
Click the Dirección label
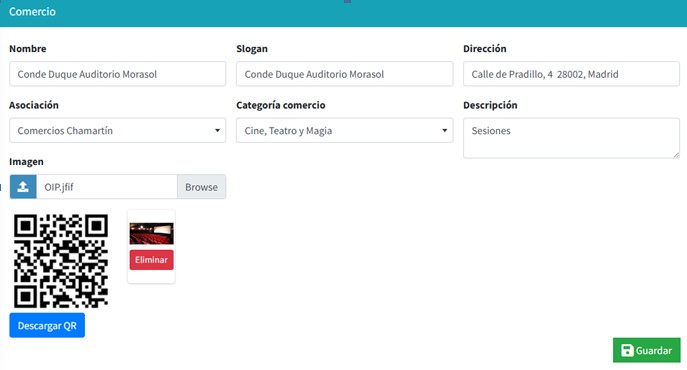pyautogui.click(x=485, y=49)
